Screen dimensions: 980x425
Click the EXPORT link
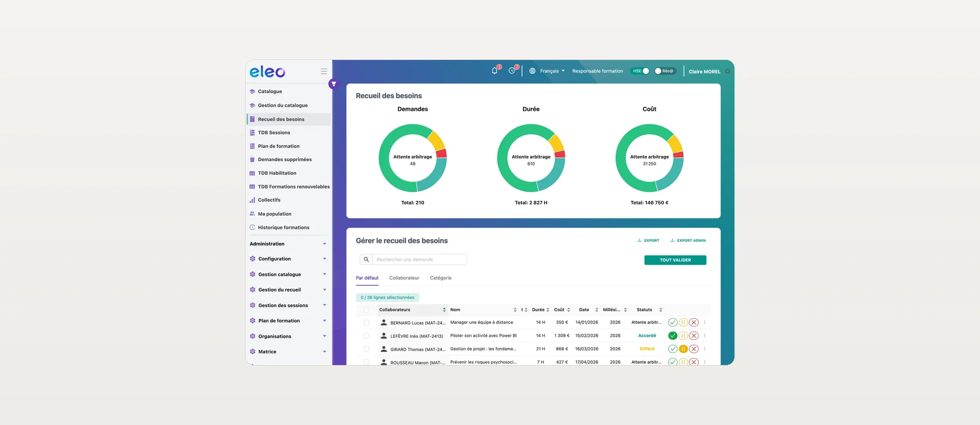[648, 240]
